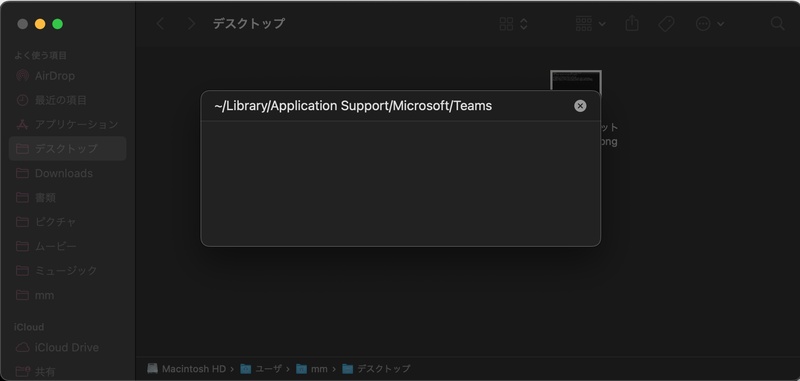Click the iCloud Drive cloud icon
Viewport: 800px width, 381px height.
coord(22,347)
